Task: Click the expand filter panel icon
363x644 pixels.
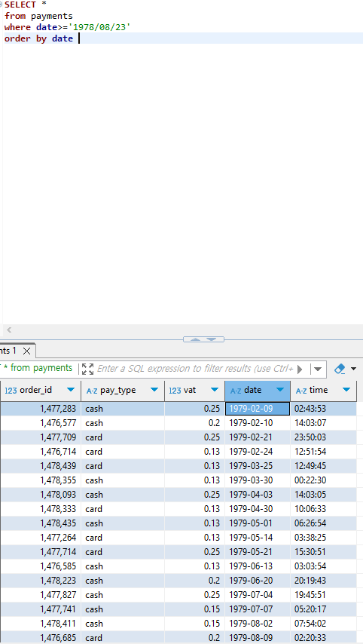Action: (87, 369)
